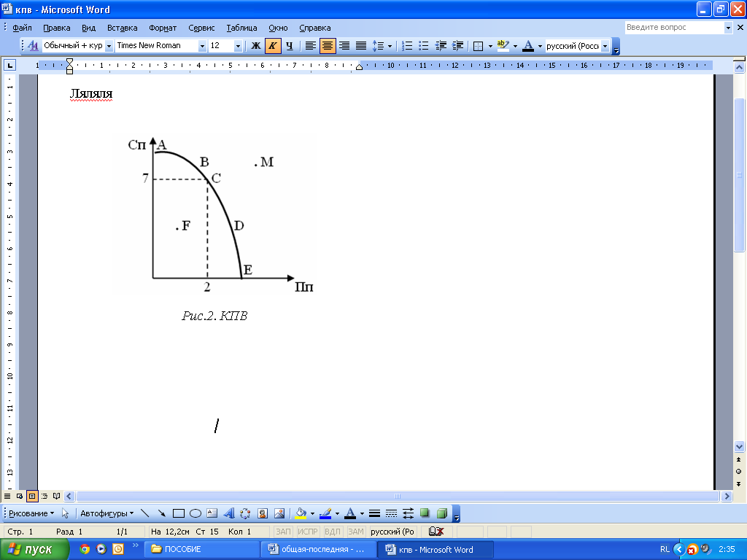Toggle the tab stop type selector
The height and width of the screenshot is (560, 747).
click(9, 65)
